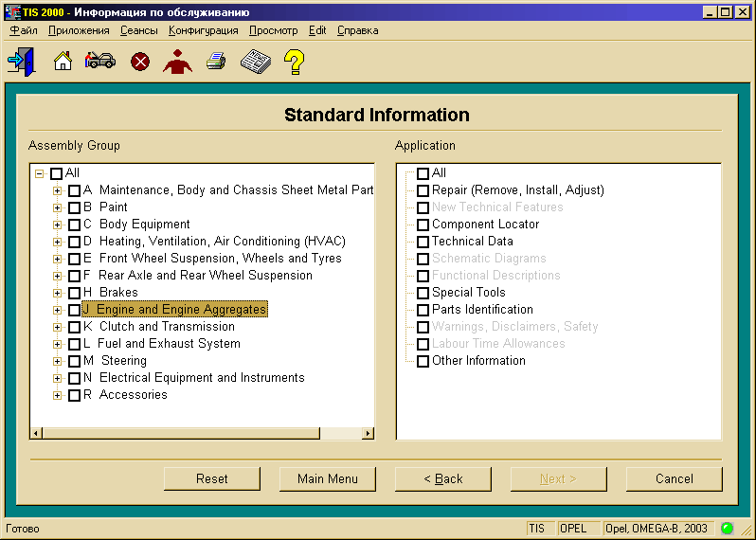
Task: Check the N Electrical Equipment checkbox
Action: point(74,379)
